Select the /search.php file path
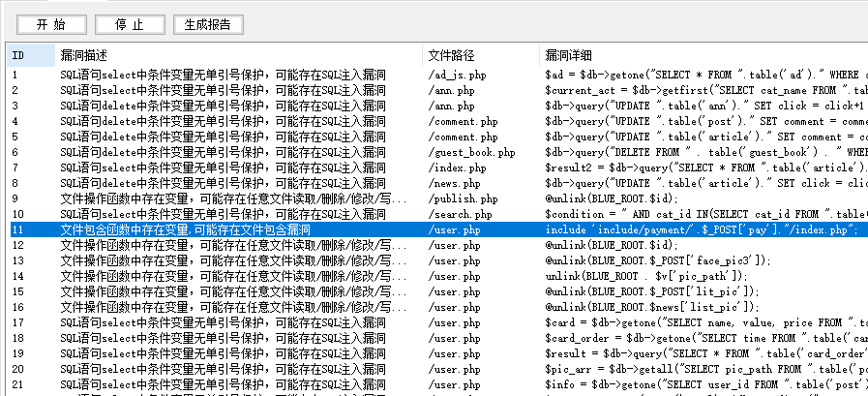The width and height of the screenshot is (868, 396). (460, 214)
